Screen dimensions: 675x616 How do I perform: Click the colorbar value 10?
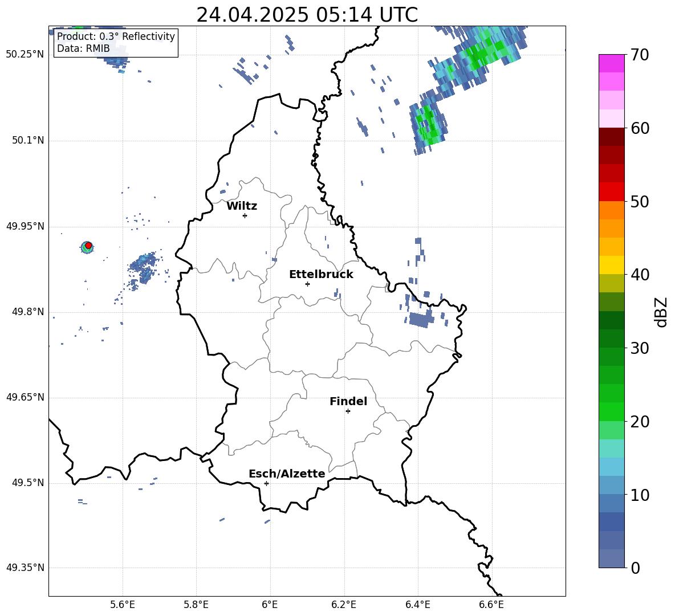coord(640,495)
